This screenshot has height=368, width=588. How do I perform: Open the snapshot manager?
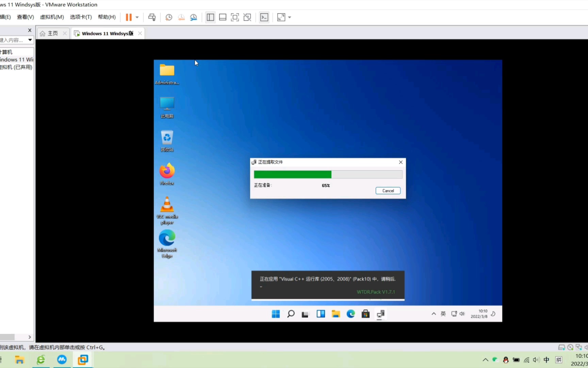tap(194, 17)
